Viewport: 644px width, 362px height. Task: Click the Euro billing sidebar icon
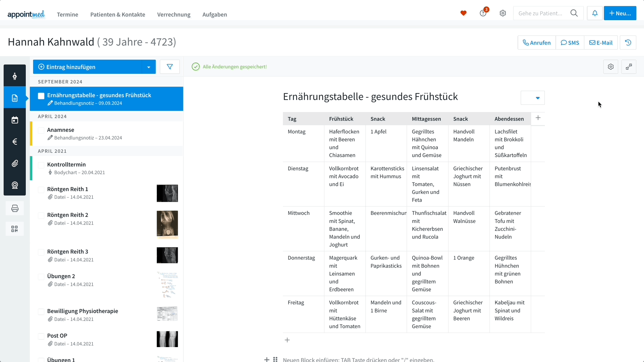(x=15, y=141)
